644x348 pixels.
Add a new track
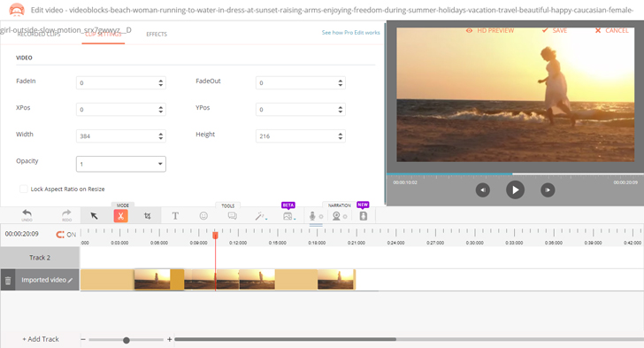coord(41,339)
